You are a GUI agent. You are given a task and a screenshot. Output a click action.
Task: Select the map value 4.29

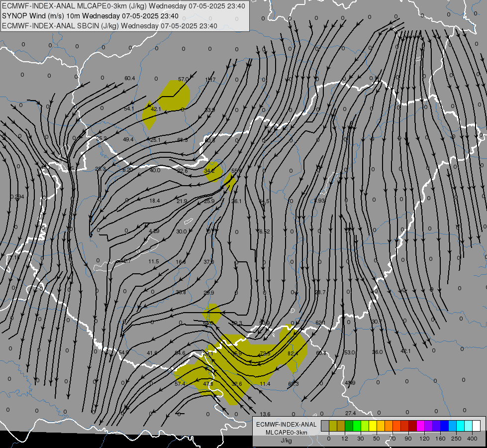coord(154,231)
